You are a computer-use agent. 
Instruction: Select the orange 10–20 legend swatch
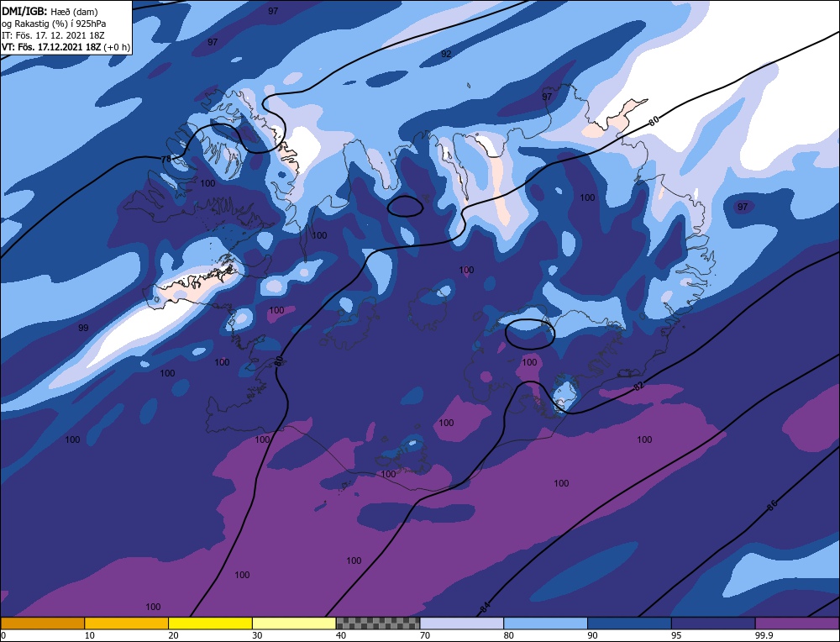[127, 623]
